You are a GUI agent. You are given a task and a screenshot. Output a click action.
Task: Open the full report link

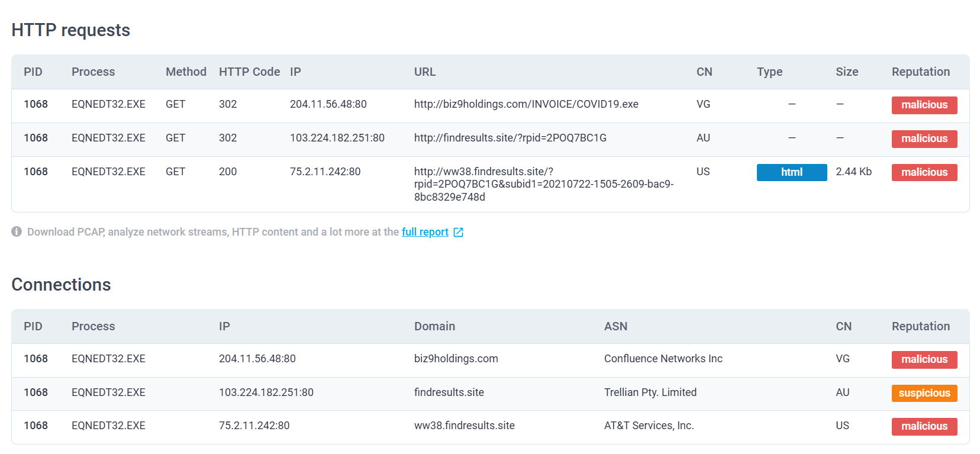[424, 232]
